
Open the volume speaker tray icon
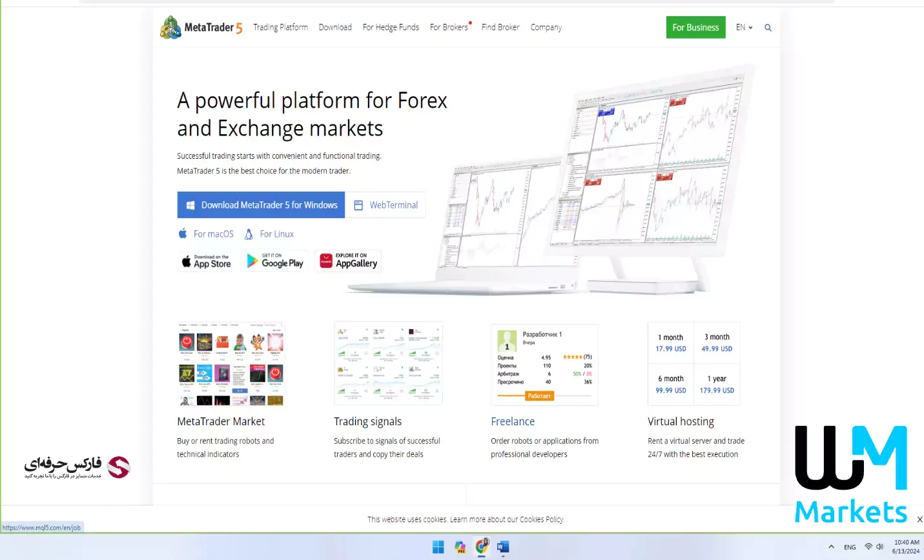[879, 546]
